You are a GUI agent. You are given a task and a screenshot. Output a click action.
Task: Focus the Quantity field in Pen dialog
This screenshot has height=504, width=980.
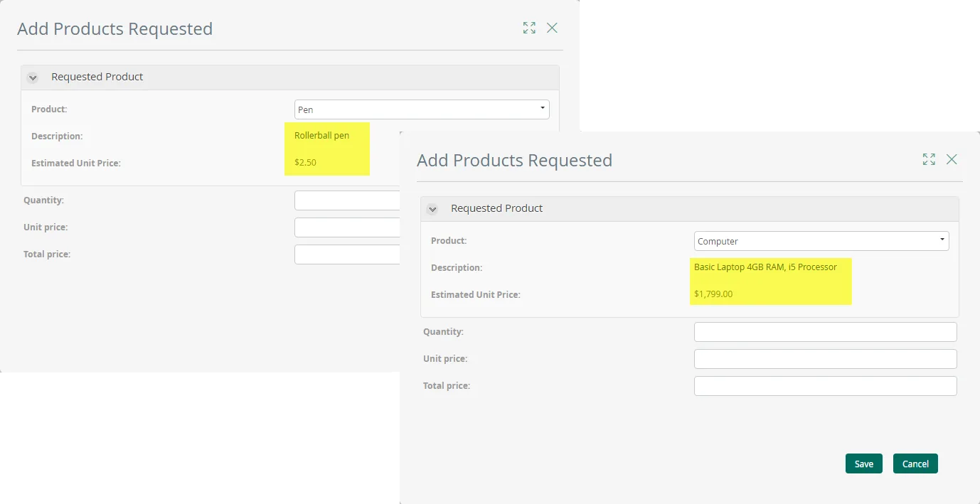click(347, 200)
